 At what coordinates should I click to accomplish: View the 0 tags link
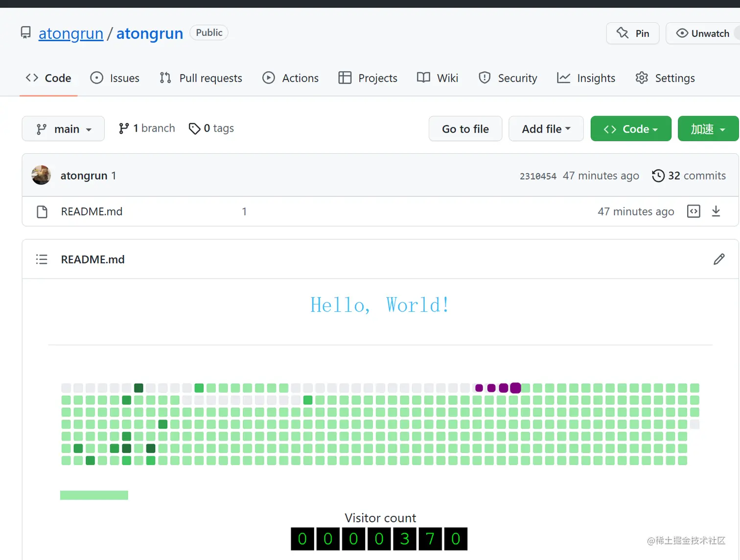coord(211,128)
